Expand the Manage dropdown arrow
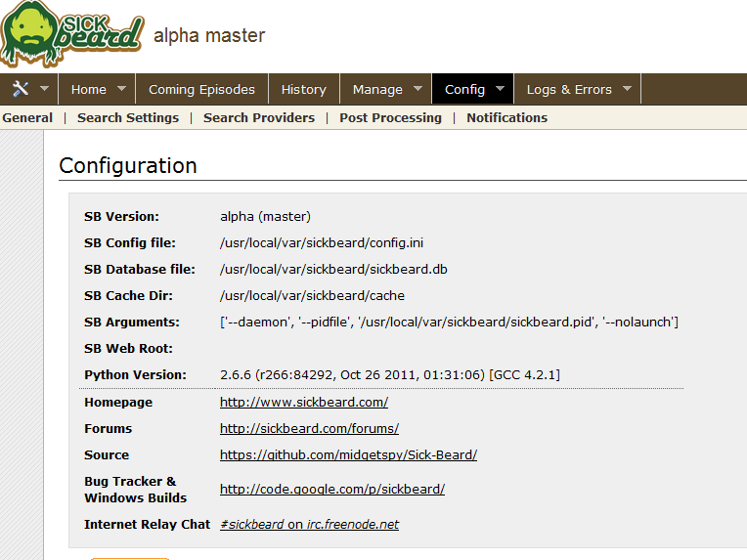This screenshot has height=560, width=747. pos(417,89)
